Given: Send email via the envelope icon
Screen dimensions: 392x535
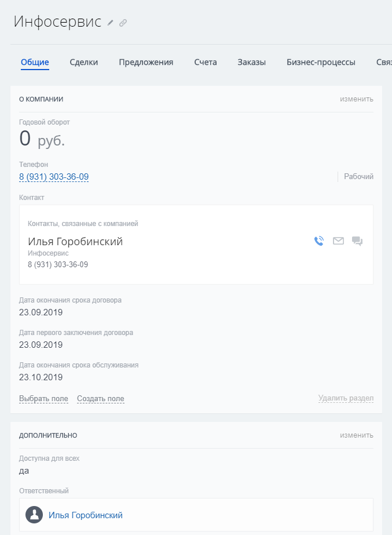Looking at the screenshot, I should click(338, 241).
